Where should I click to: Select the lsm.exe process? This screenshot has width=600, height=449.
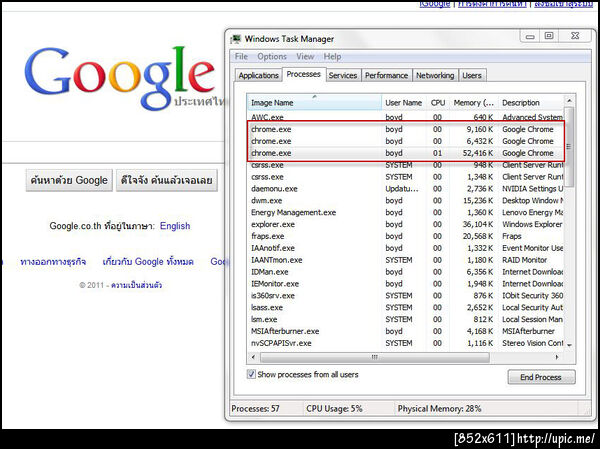[405, 319]
